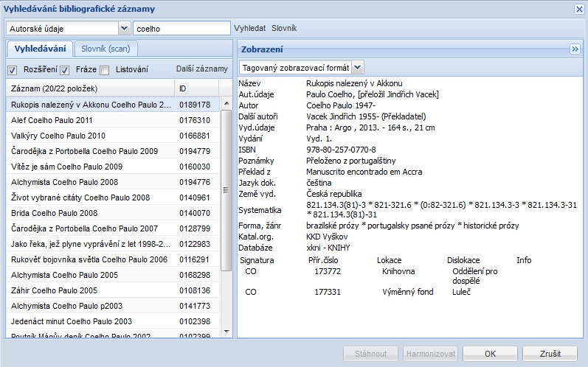Load more results with Další záznamy
Image resolution: width=588 pixels, height=367 pixels.
201,69
